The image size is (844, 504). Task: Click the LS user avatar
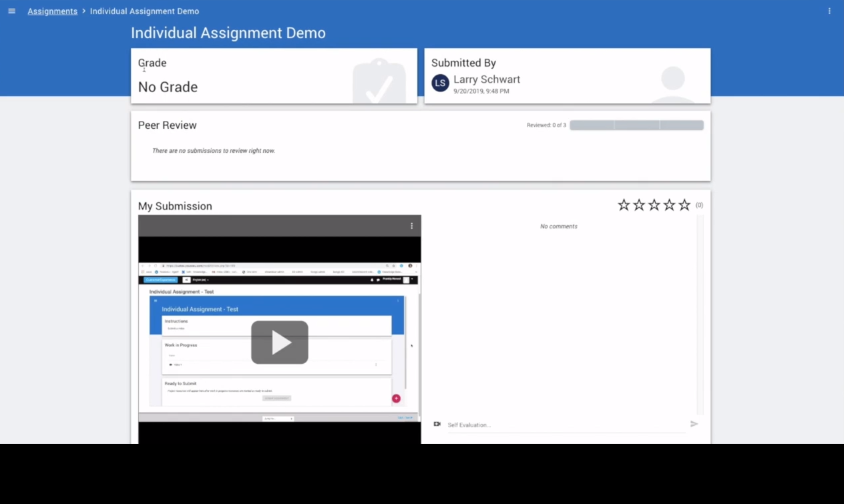[440, 83]
